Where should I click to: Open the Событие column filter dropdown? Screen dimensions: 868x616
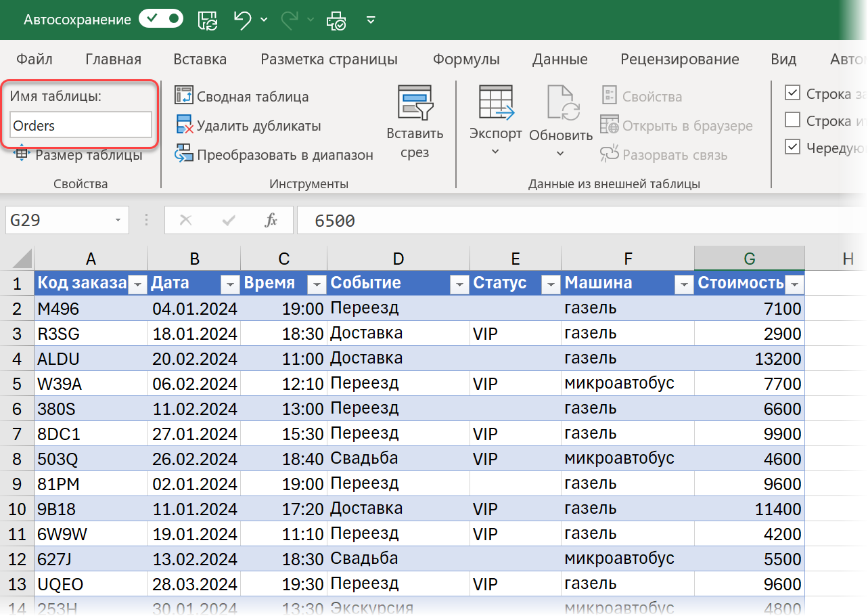[x=460, y=285]
